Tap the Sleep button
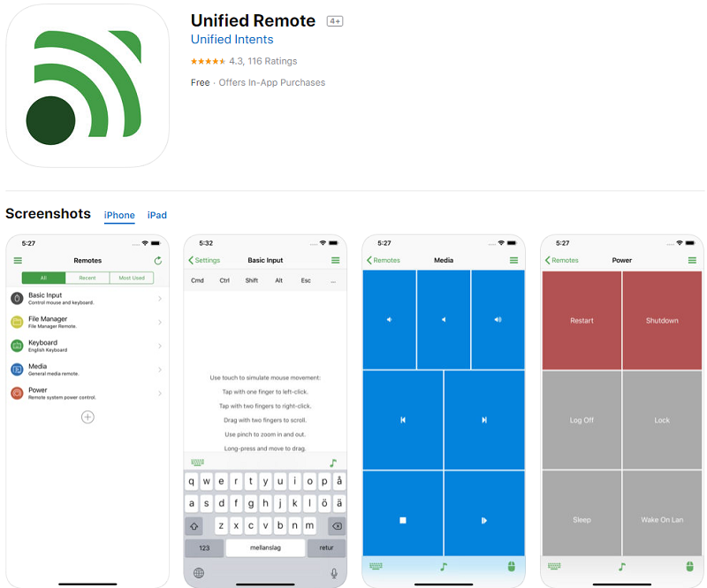This screenshot has height=588, width=707. (x=582, y=514)
